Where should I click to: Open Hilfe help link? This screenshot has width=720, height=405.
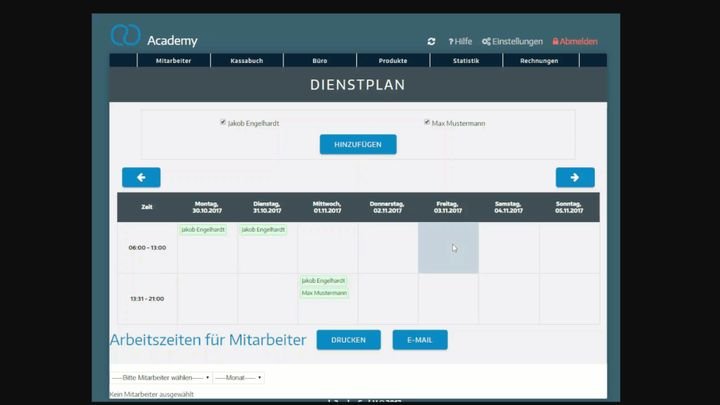(x=460, y=42)
